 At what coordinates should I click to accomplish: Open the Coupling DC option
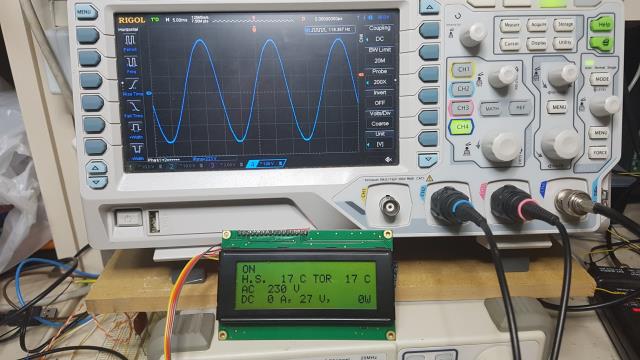click(380, 33)
